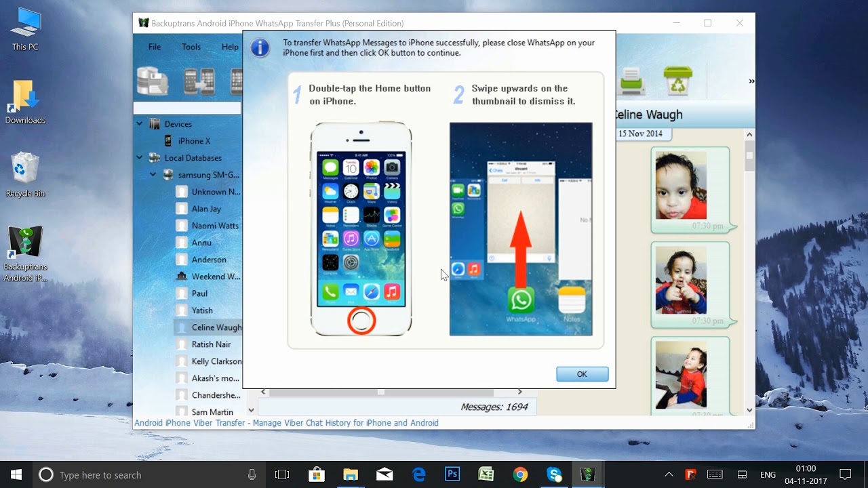
Task: Select the Anderson contact
Action: [209, 260]
